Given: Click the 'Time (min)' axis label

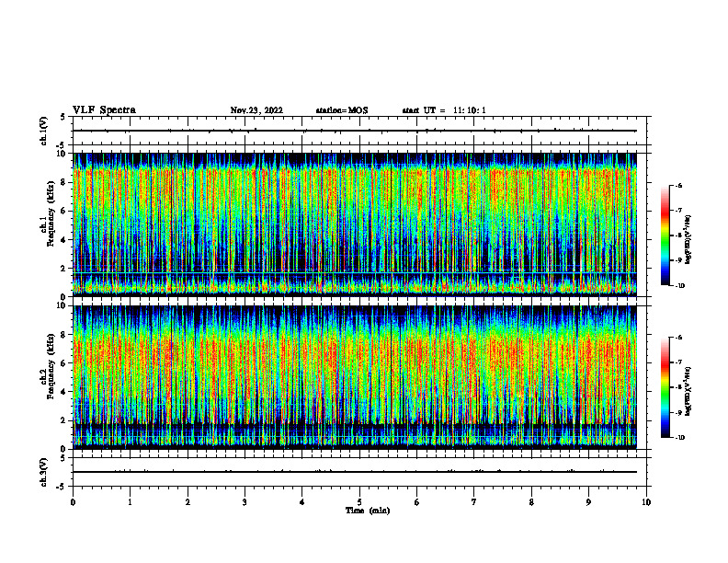Looking at the screenshot, I should (368, 511).
